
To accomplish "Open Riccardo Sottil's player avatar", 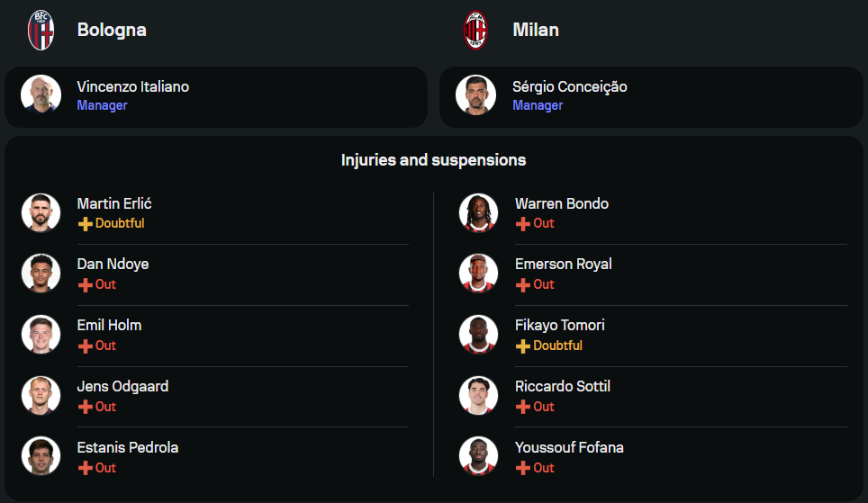I will click(x=478, y=396).
